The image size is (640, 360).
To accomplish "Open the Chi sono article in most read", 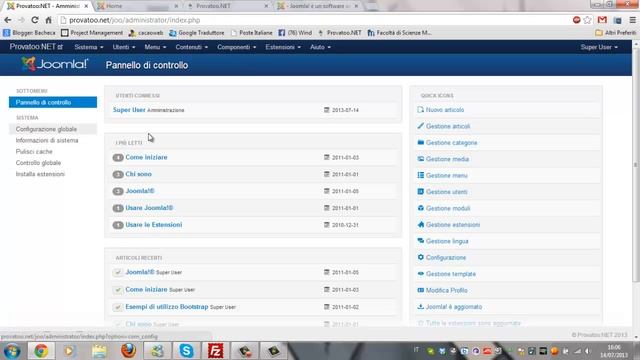I will (x=138, y=174).
